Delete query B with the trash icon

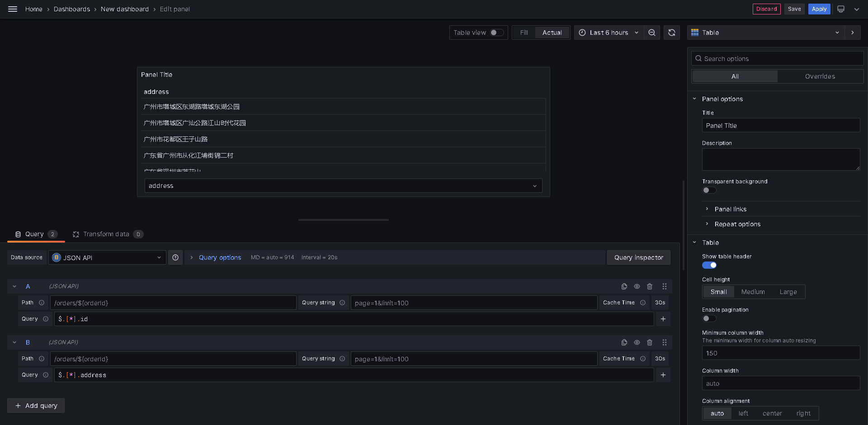pos(650,342)
